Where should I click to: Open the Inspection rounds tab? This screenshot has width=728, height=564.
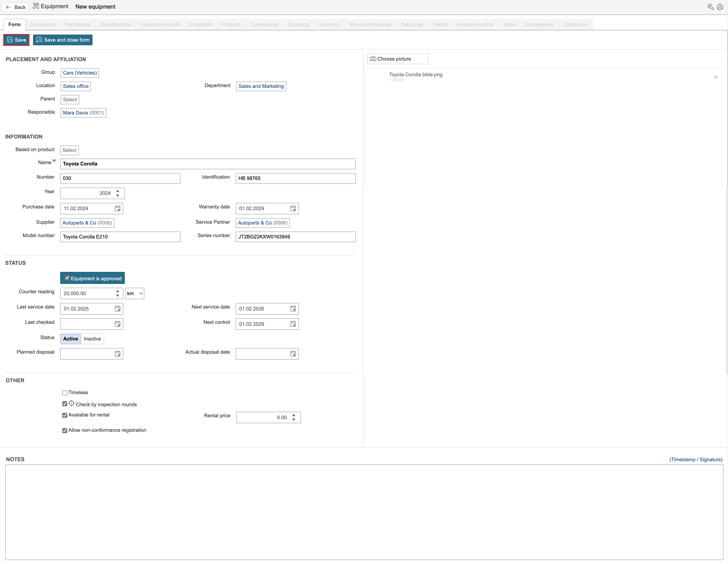(160, 24)
